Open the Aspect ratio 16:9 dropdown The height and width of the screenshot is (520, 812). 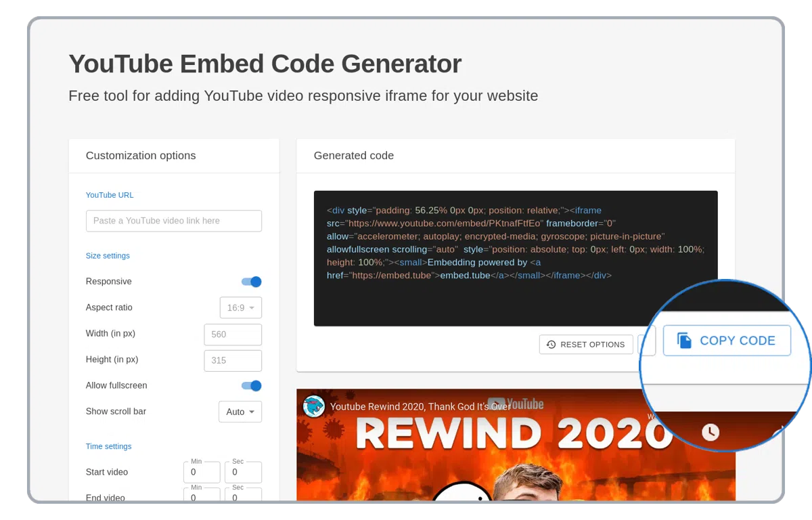240,307
